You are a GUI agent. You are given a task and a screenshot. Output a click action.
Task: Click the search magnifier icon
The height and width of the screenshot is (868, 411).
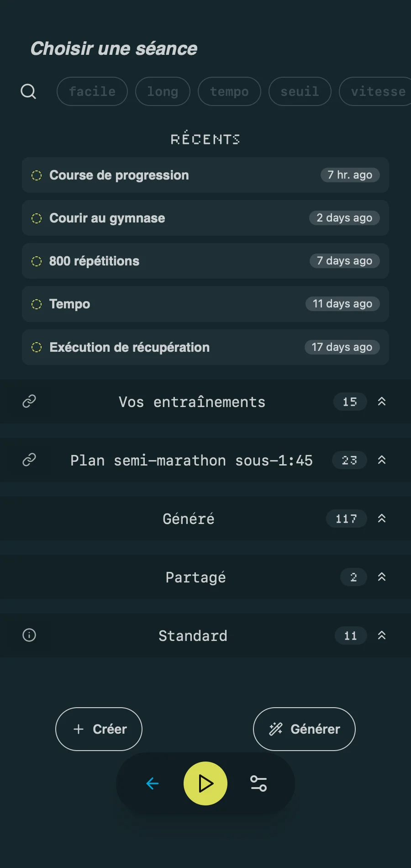(28, 91)
